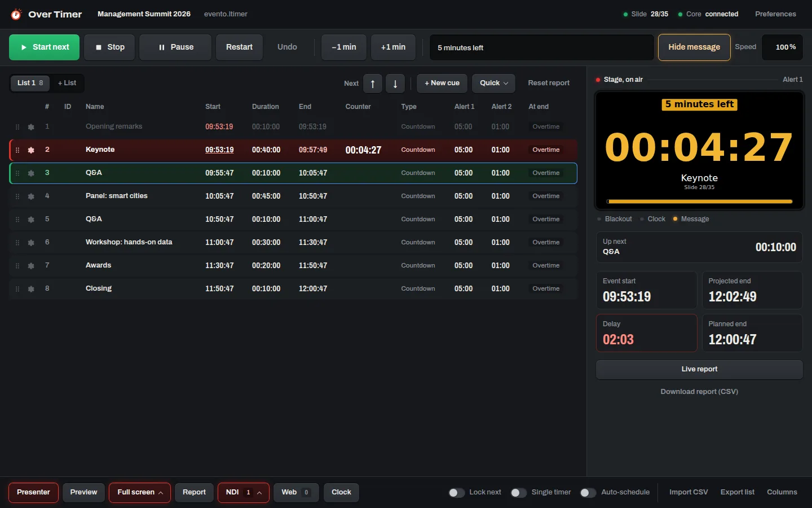The height and width of the screenshot is (508, 812).
Task: Download report as CSV
Action: 699,392
